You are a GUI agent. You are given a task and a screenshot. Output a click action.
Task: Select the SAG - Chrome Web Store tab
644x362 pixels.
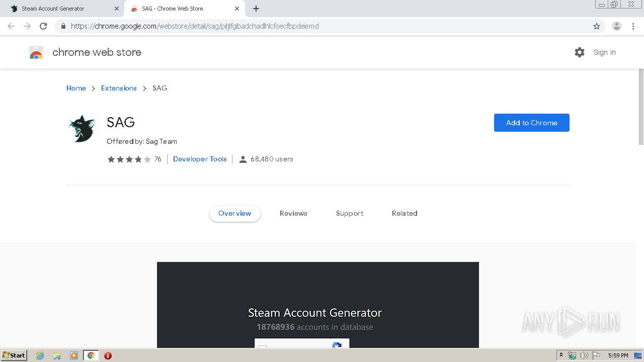(x=185, y=9)
